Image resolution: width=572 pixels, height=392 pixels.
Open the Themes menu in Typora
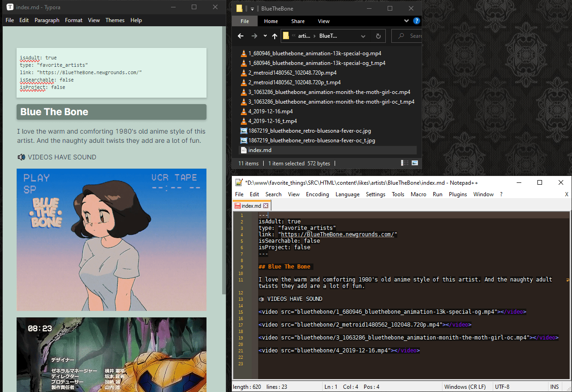pyautogui.click(x=115, y=20)
